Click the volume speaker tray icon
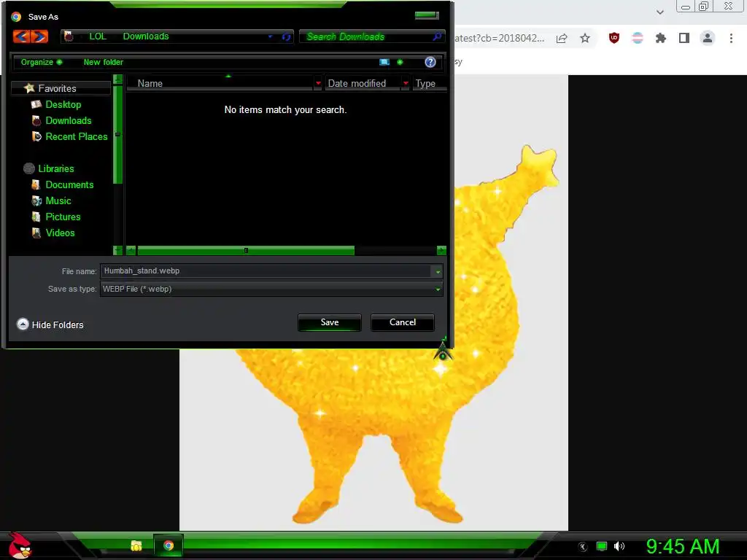 [x=619, y=546]
